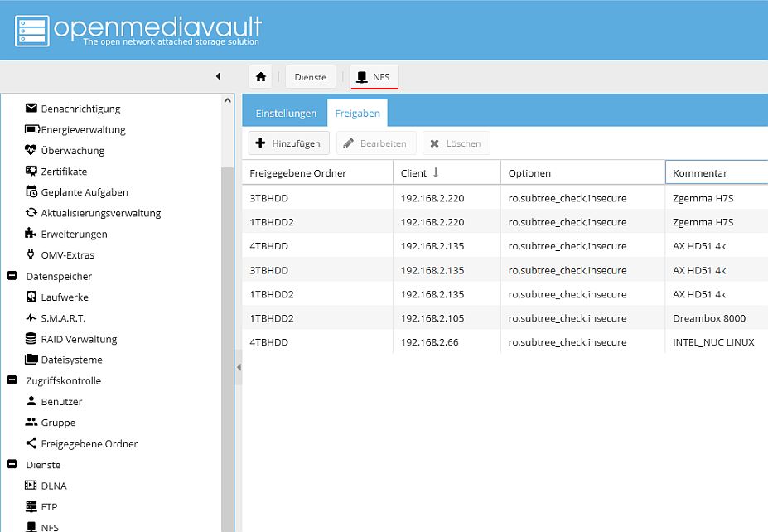Click the sidebar vertical scrollbar
This screenshot has height=532, width=768.
click(x=228, y=331)
